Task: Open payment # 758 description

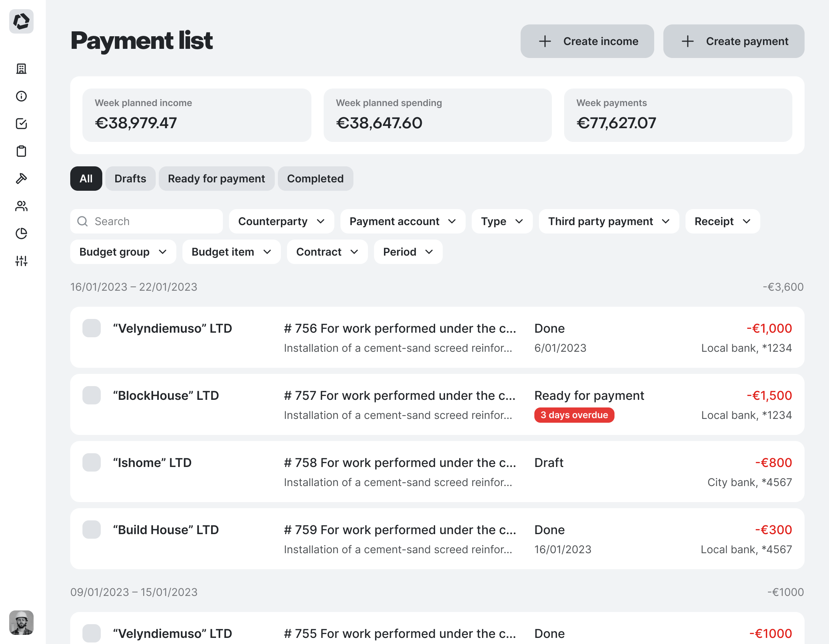Action: coord(400,463)
